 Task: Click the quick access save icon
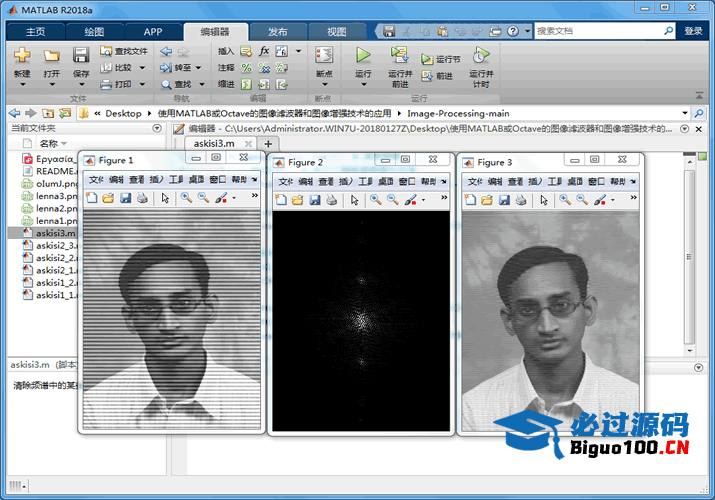tap(389, 31)
